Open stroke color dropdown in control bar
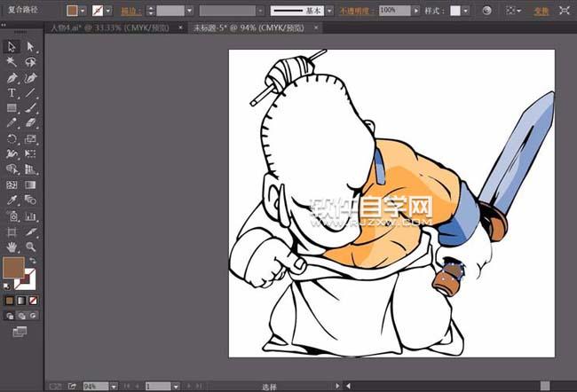Image resolution: width=577 pixels, height=392 pixels. (107, 11)
